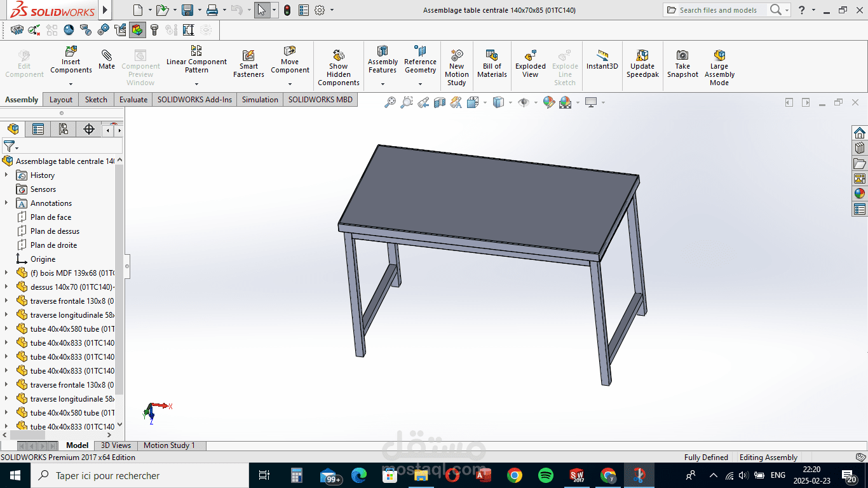Open Appearances color ball in task pane

point(860,194)
